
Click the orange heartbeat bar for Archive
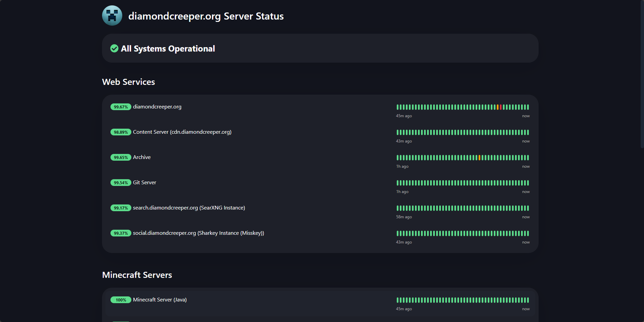(x=479, y=158)
